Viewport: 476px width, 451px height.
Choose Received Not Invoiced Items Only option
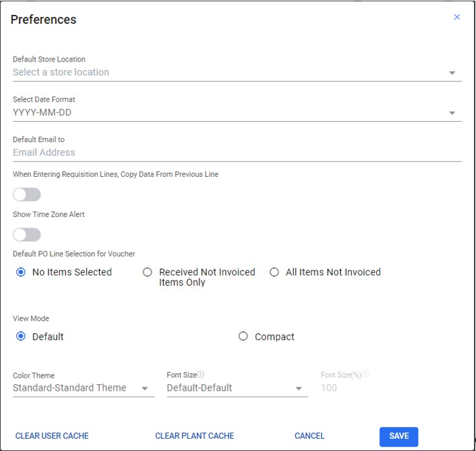(x=148, y=273)
